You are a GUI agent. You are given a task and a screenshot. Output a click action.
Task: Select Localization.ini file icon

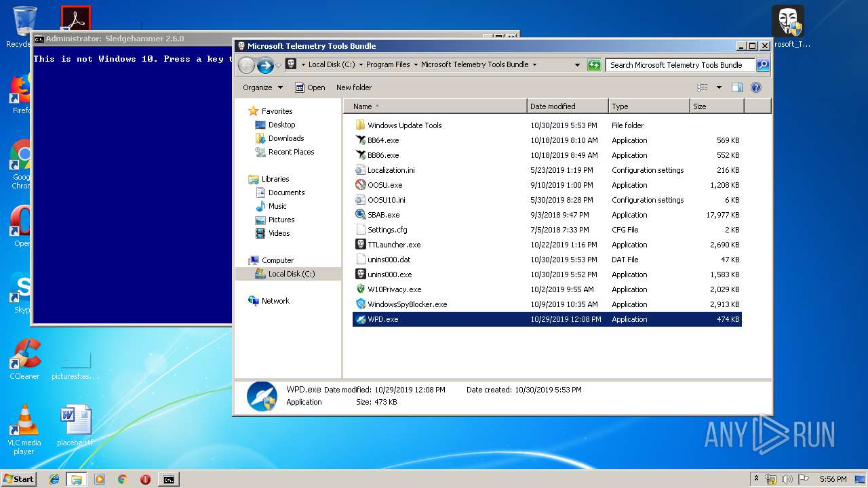[x=361, y=170]
